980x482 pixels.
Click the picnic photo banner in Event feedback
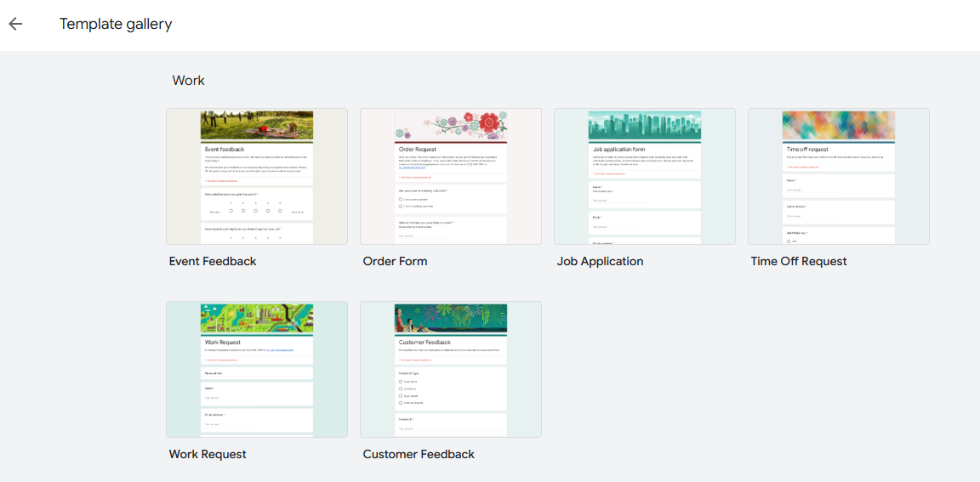click(256, 125)
